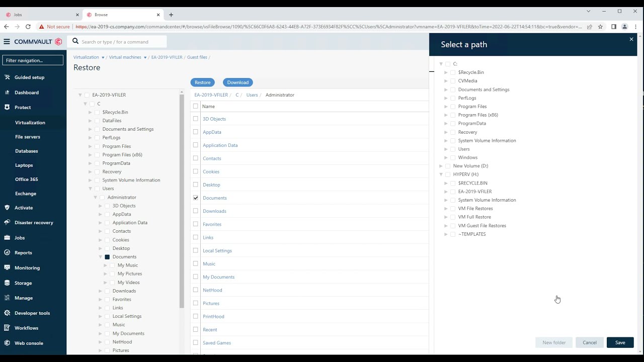
Task: Open Dashboard in sidebar
Action: point(27,93)
